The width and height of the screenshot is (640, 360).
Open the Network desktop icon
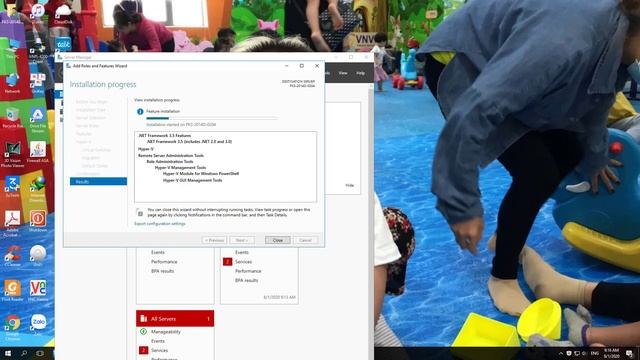[12, 82]
